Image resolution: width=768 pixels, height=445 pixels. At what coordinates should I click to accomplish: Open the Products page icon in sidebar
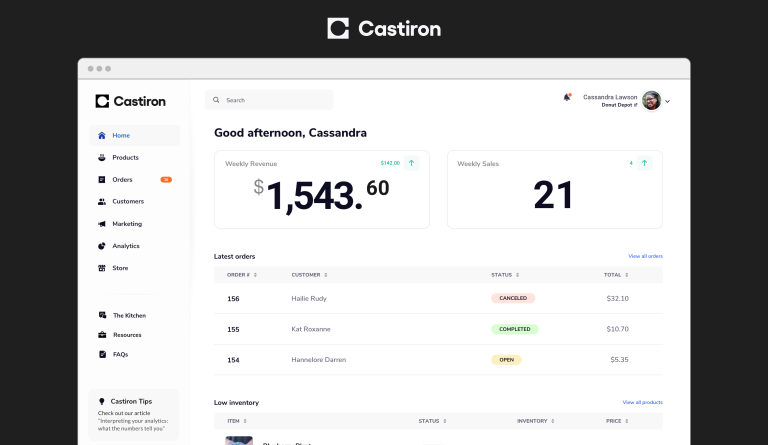[x=102, y=158]
